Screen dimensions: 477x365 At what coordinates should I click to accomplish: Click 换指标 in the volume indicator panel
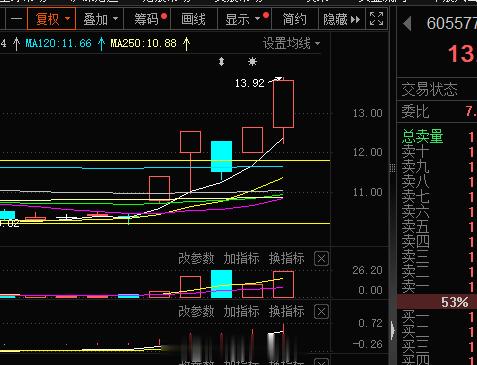click(287, 258)
